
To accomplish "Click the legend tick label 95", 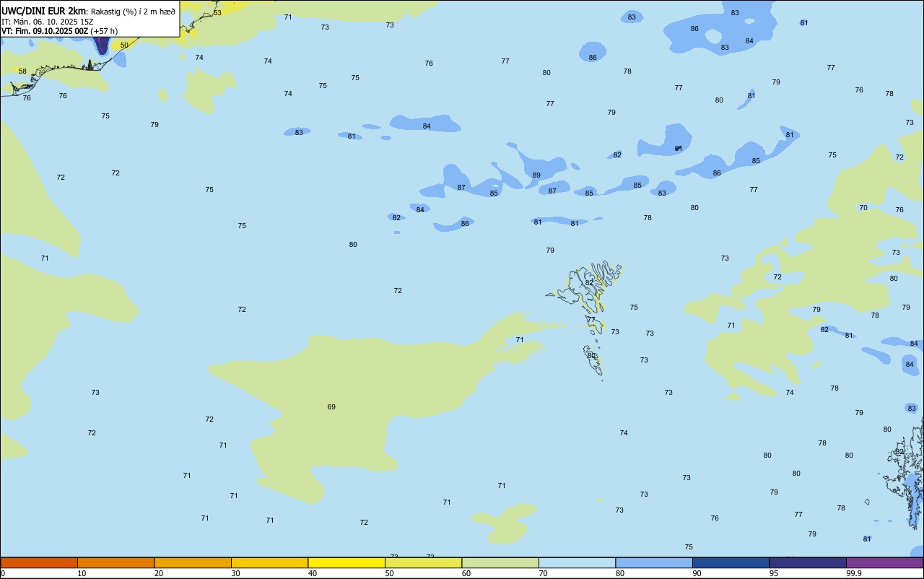I will 774,573.
